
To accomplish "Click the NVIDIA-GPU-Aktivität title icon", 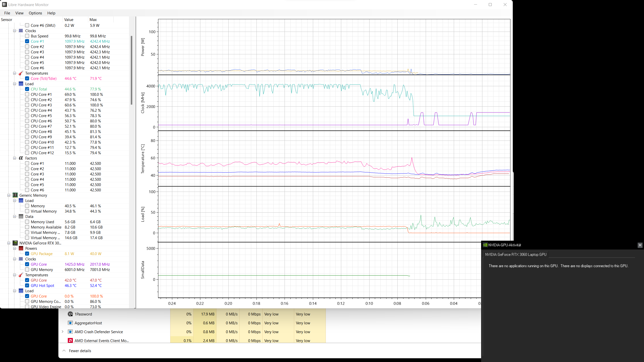I will 485,245.
